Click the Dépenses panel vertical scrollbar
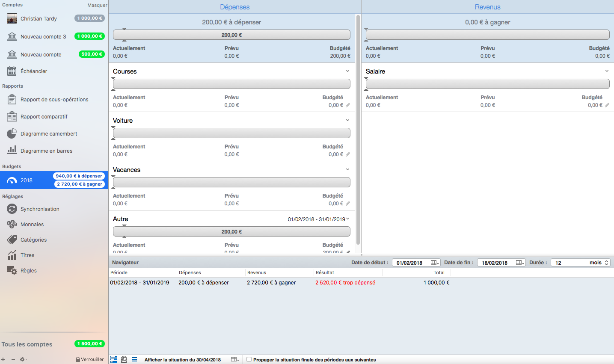The image size is (614, 364). 358,130
